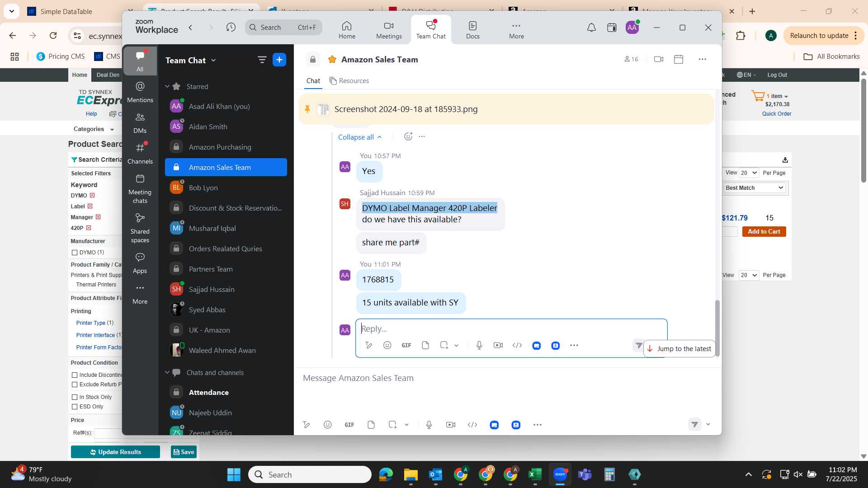Open pinned Screenshot 2024-09-18 file
Screen dimensions: 868x488
(406, 109)
